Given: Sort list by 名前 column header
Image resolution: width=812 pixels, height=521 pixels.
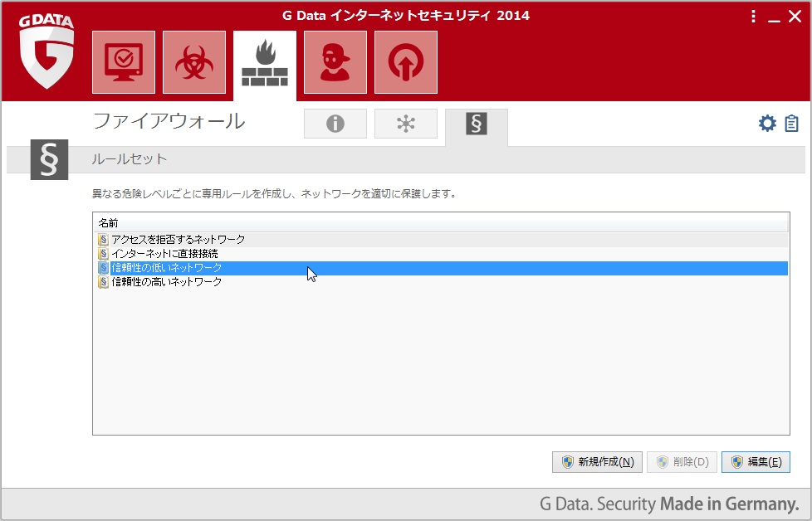Looking at the screenshot, I should (x=440, y=223).
